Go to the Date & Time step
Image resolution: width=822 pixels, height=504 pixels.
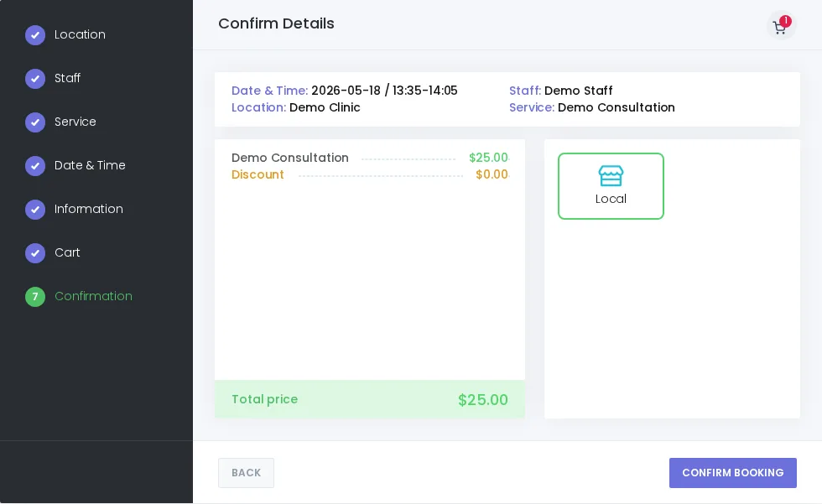pos(91,165)
